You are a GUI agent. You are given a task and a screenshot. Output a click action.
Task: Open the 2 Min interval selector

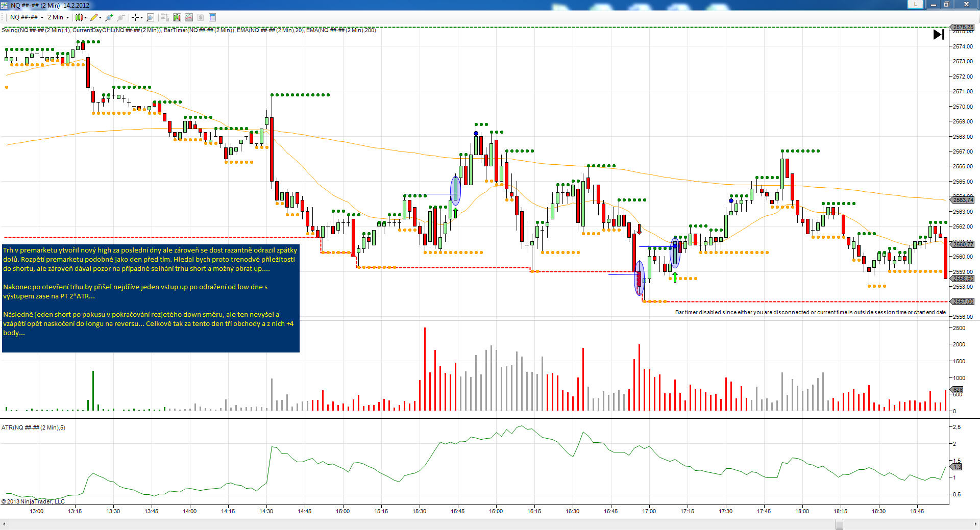tap(58, 17)
